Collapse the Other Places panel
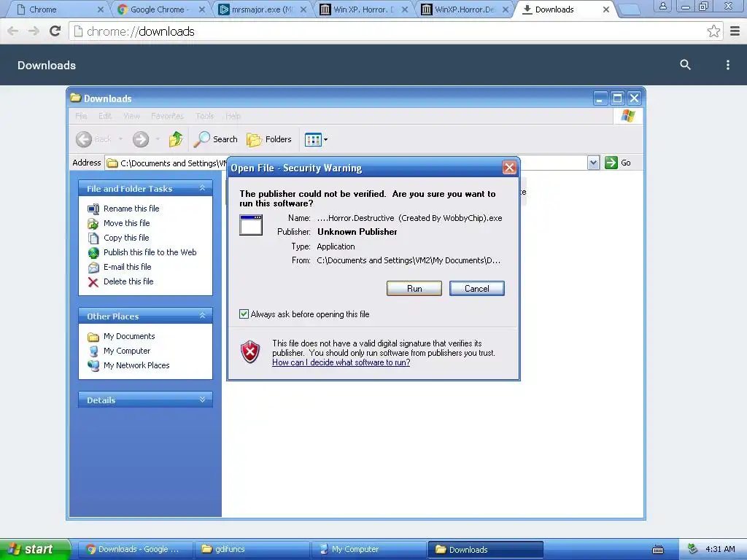This screenshot has width=747, height=560. 203,316
